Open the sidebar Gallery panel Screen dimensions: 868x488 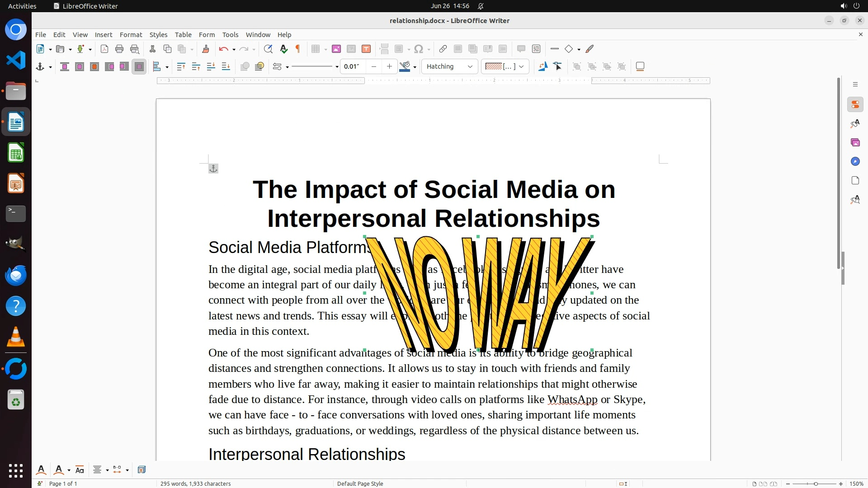pos(855,143)
